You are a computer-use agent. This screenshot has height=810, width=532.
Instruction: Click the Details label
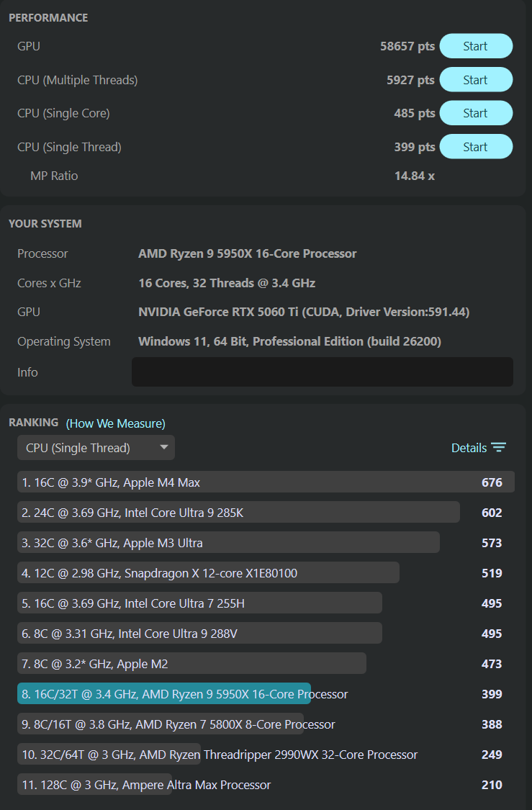point(470,447)
